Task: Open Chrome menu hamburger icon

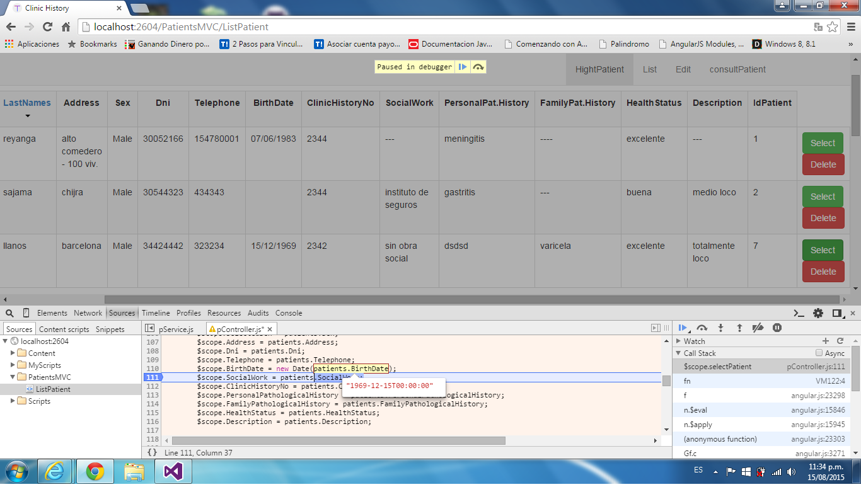Action: point(850,27)
